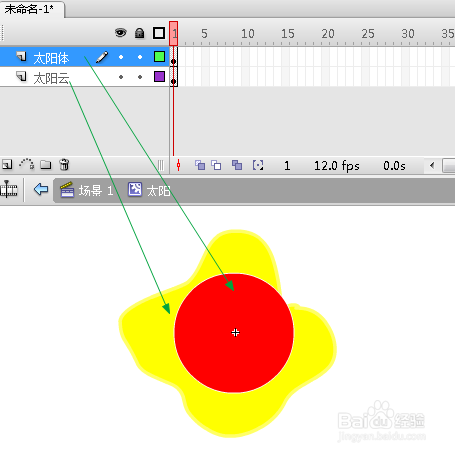Switch to the 未命名-1* document tab
Viewport: 455px width, 454px height.
(x=32, y=9)
